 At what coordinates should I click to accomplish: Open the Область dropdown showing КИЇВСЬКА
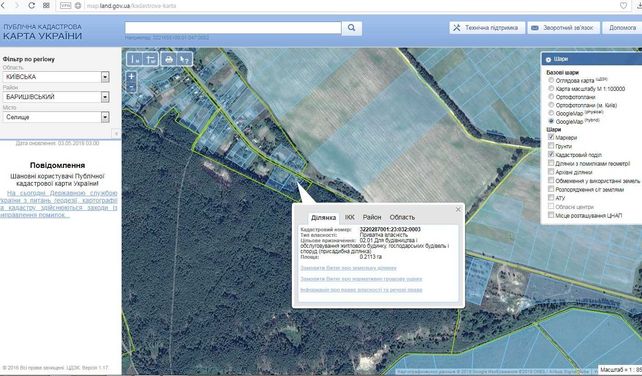coord(56,77)
